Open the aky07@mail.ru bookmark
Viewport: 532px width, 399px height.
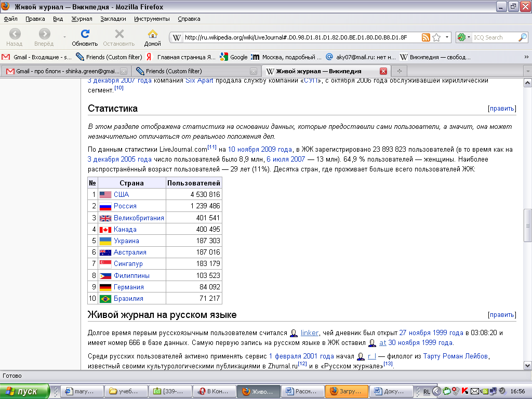361,57
